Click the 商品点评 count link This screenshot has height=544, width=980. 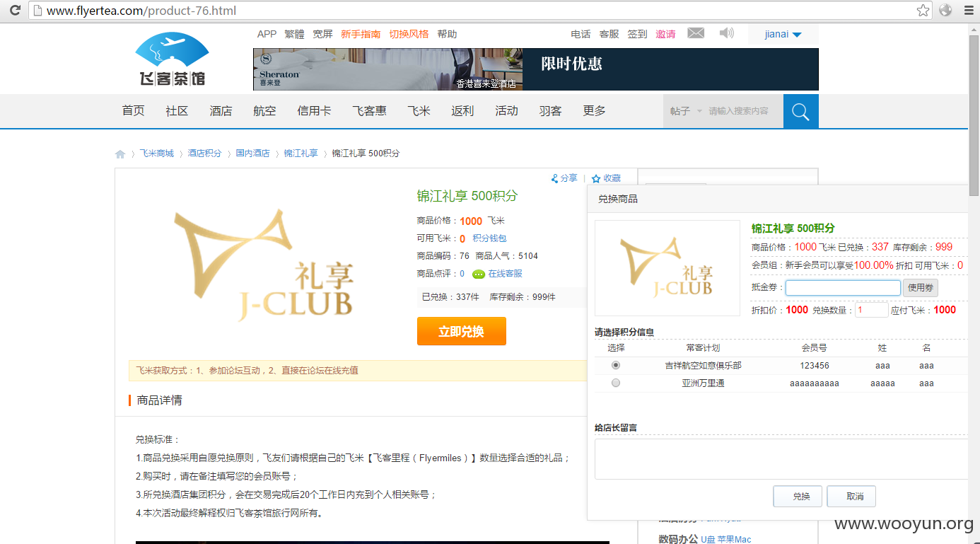[x=462, y=274]
